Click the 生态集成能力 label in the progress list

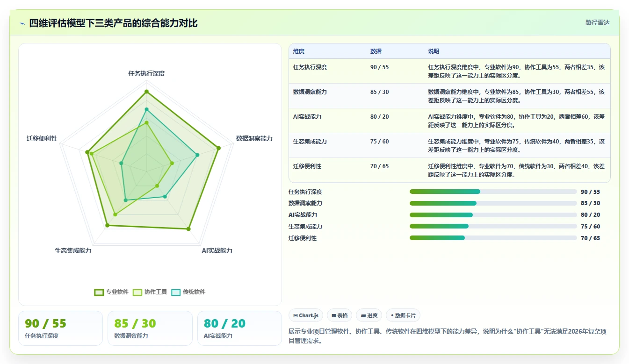coord(305,226)
